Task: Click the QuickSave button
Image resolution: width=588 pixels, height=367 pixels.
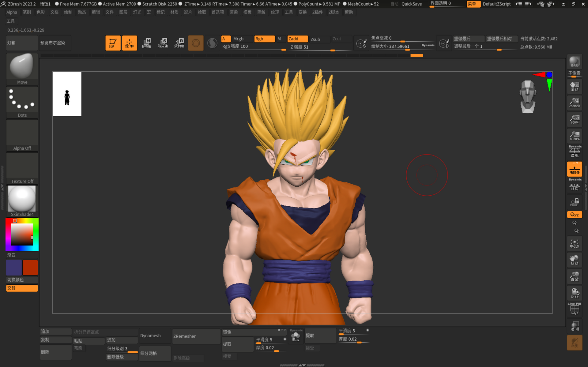Action: [x=412, y=4]
